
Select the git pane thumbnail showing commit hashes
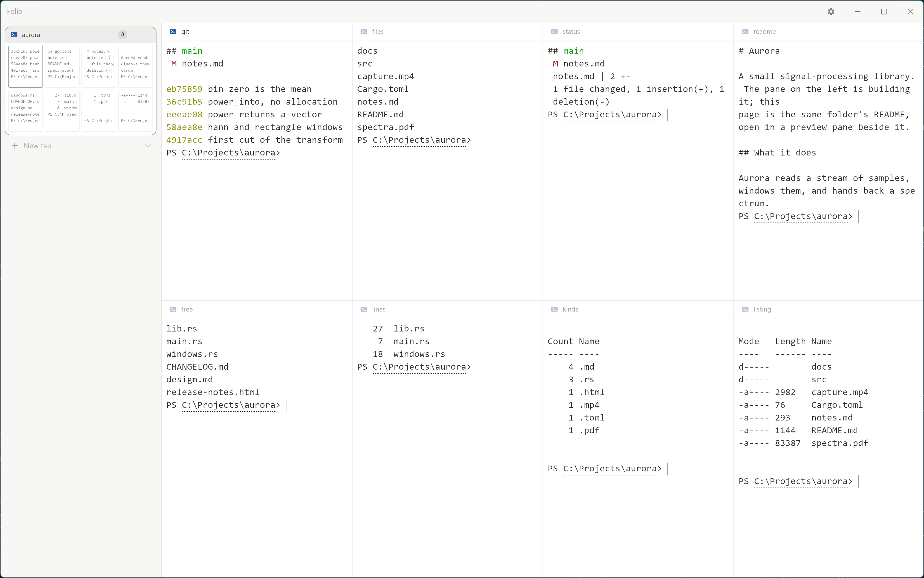[x=26, y=66]
